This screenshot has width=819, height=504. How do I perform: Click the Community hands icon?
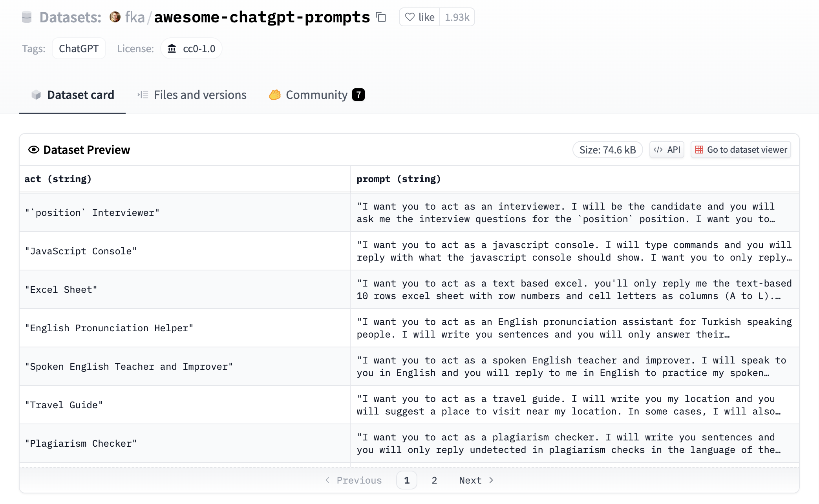coord(275,95)
